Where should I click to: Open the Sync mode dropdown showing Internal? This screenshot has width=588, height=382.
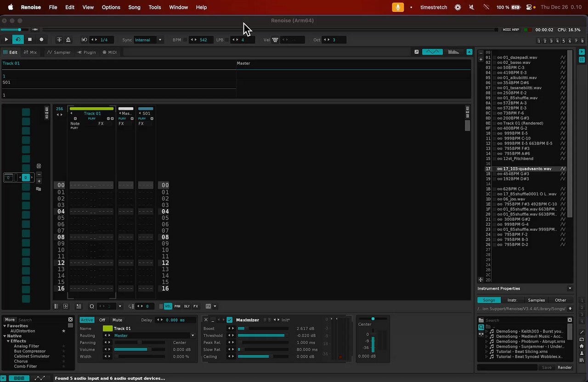tap(148, 40)
